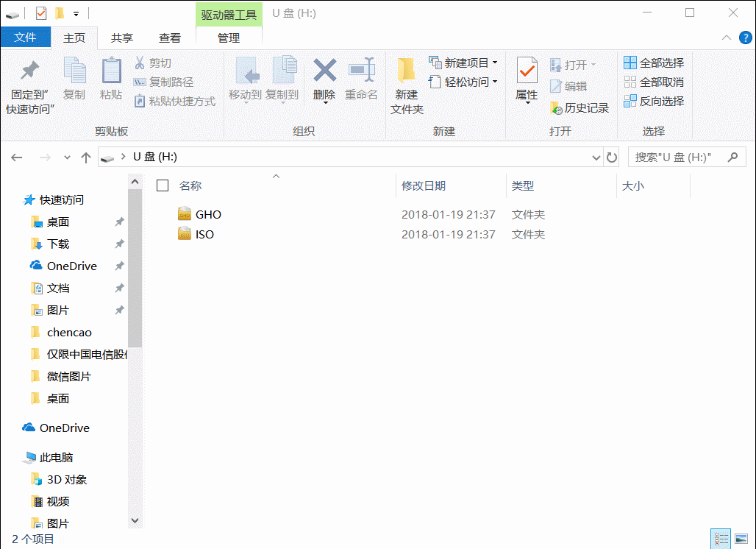Viewport: 756px width, 549px height.
Task: Switch to large icons view at bottom right
Action: coord(741,539)
